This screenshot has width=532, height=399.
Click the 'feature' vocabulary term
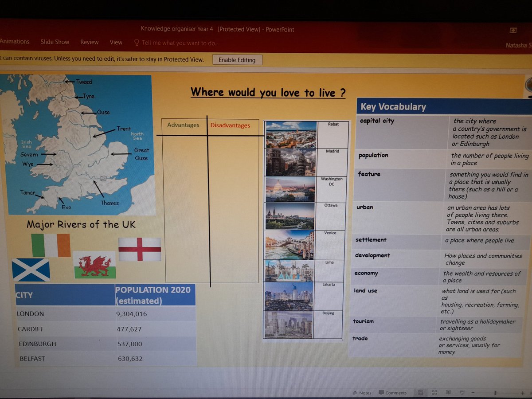(x=369, y=174)
